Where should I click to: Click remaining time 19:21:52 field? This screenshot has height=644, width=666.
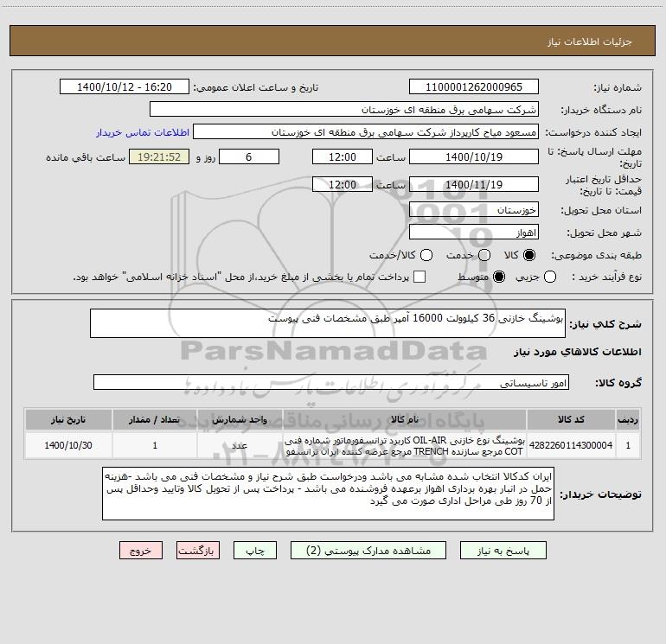point(159,156)
